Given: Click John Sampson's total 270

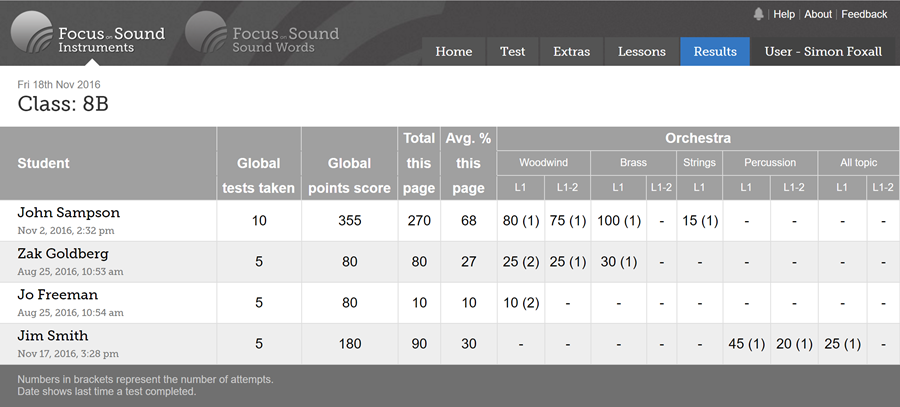Looking at the screenshot, I should click(419, 221).
